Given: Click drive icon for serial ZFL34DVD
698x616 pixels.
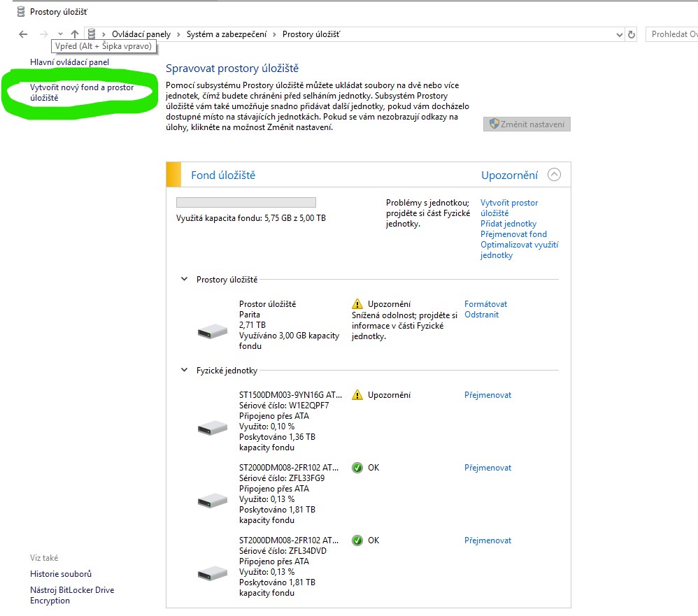Looking at the screenshot, I should click(x=213, y=574).
